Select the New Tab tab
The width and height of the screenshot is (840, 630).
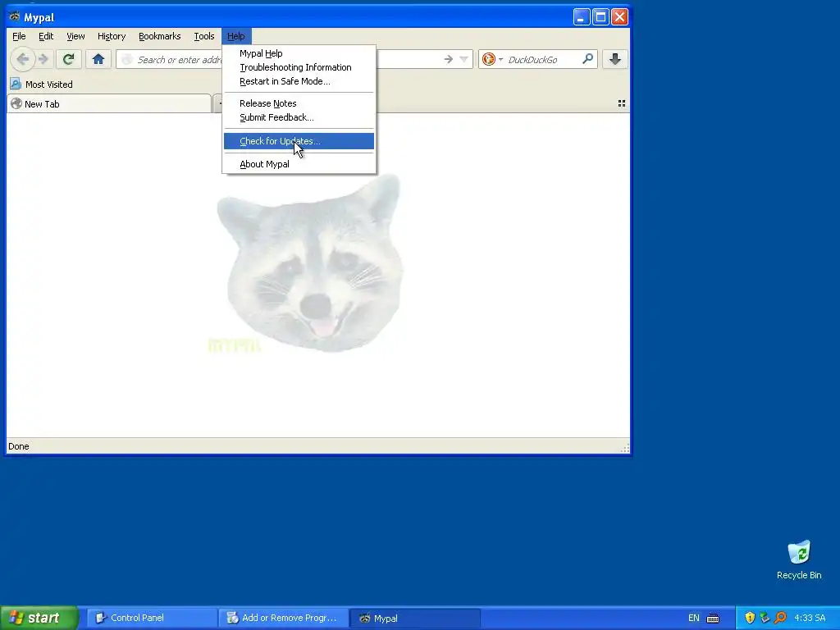point(109,104)
